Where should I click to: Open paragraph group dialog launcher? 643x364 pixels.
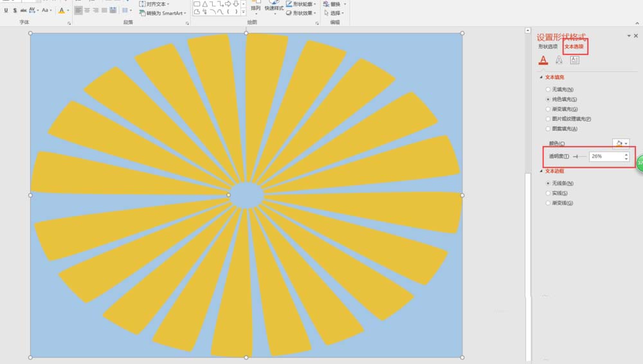click(187, 23)
